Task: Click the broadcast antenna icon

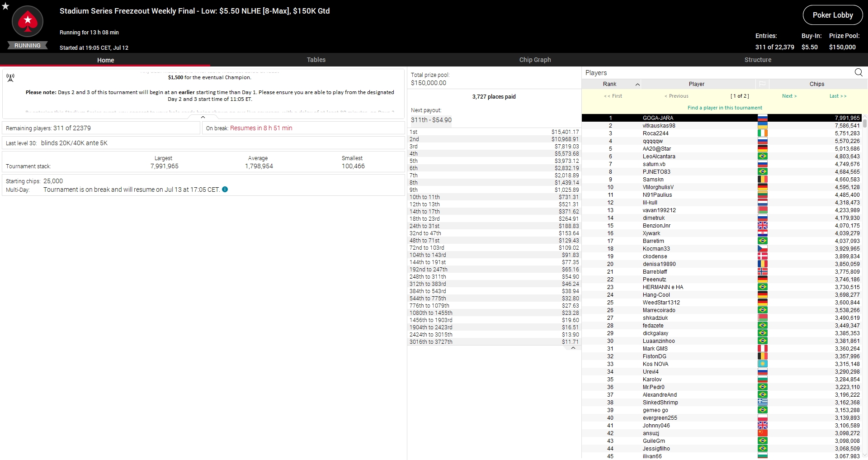Action: coord(10,78)
